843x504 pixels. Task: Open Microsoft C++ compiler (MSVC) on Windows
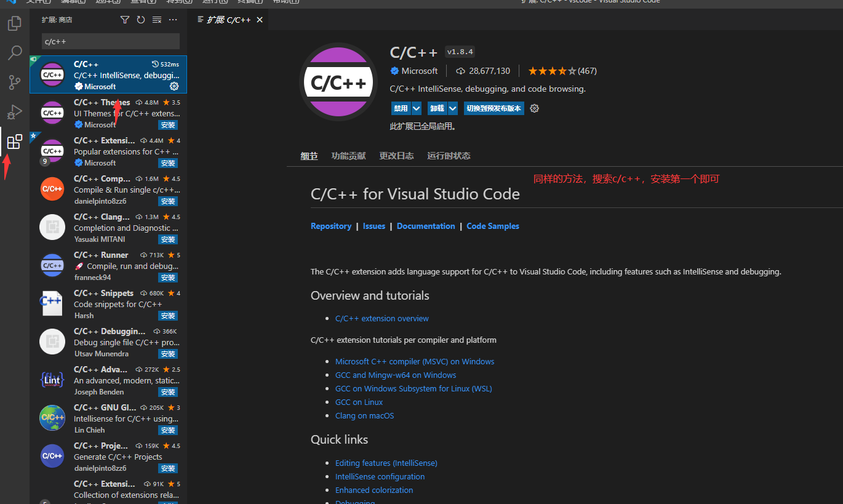pos(415,361)
